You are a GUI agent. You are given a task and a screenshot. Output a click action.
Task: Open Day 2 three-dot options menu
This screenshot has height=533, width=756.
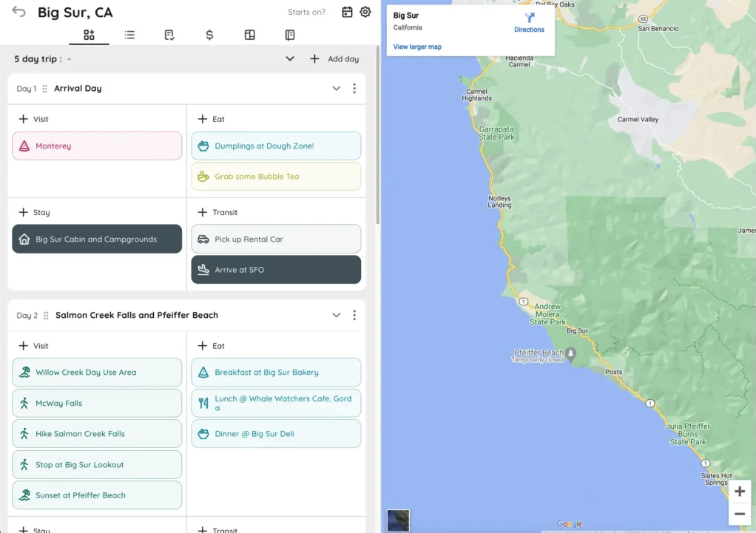[354, 316]
